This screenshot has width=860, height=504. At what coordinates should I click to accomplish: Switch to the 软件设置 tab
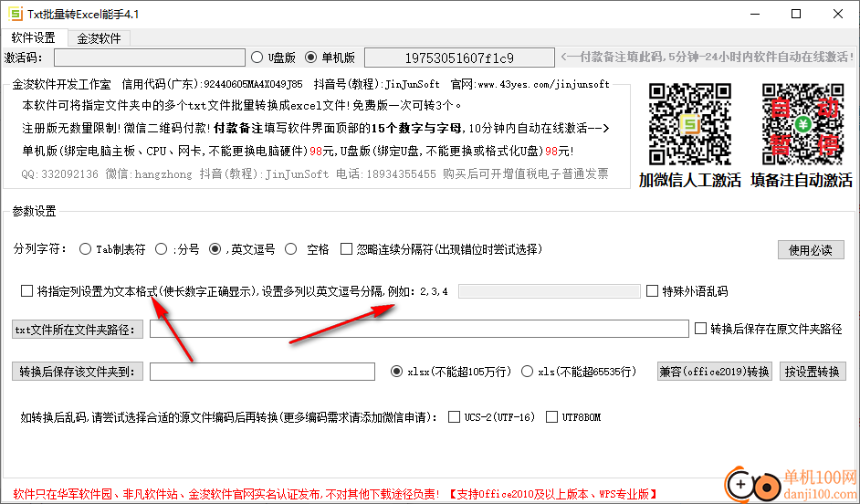coord(34,37)
